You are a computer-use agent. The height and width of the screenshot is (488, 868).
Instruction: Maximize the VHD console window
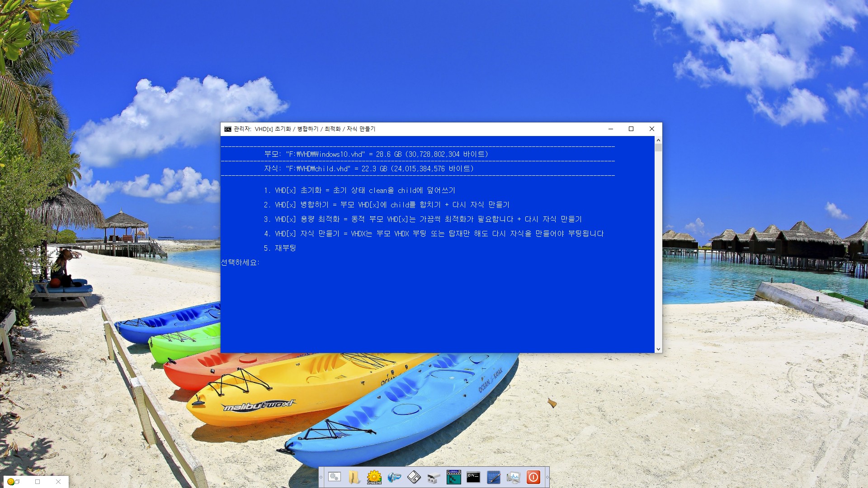[x=631, y=129]
